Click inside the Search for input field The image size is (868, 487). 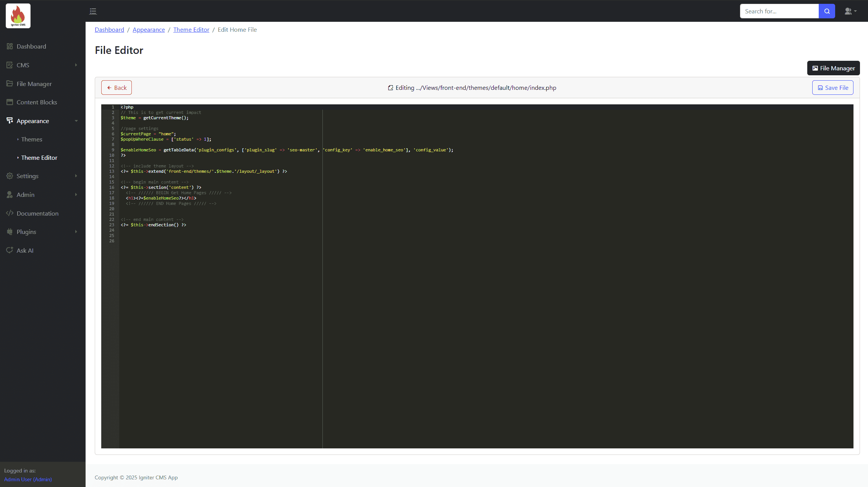click(x=779, y=11)
